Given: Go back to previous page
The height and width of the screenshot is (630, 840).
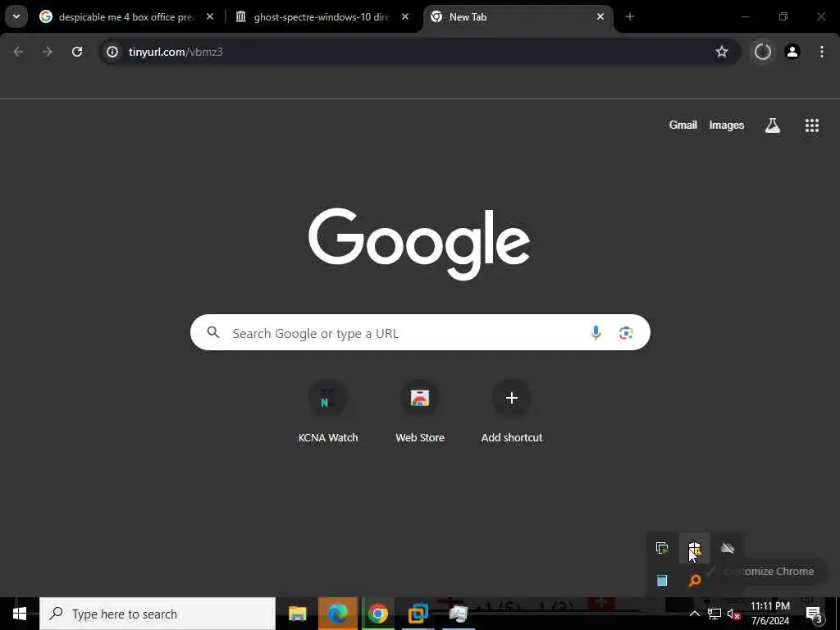Looking at the screenshot, I should pyautogui.click(x=18, y=52).
